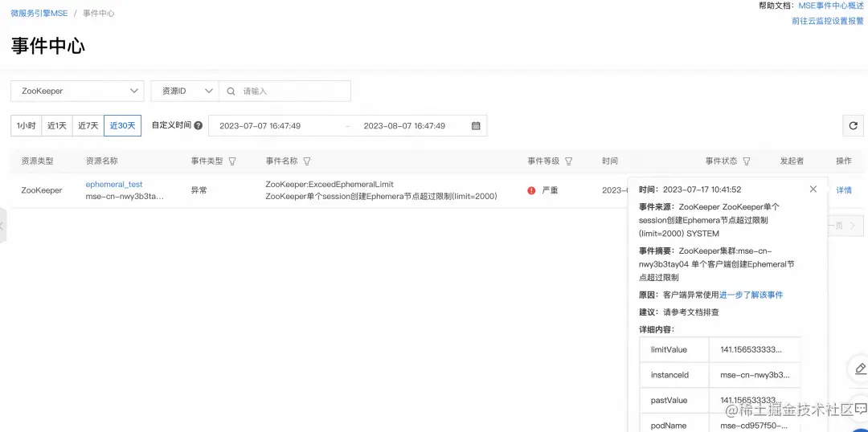Viewport: 868px width, 432px height.
Task: Open the 事件类型 column filter icon
Action: point(232,161)
